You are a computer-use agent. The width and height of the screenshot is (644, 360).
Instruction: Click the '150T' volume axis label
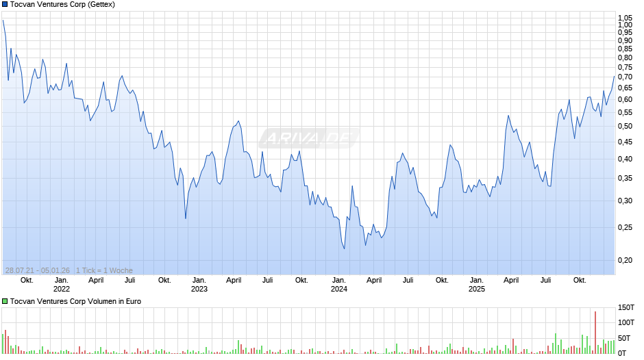point(626,307)
